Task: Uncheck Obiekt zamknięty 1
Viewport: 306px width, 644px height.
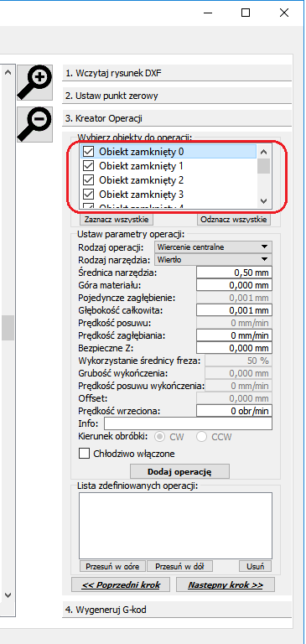Action: (89, 166)
